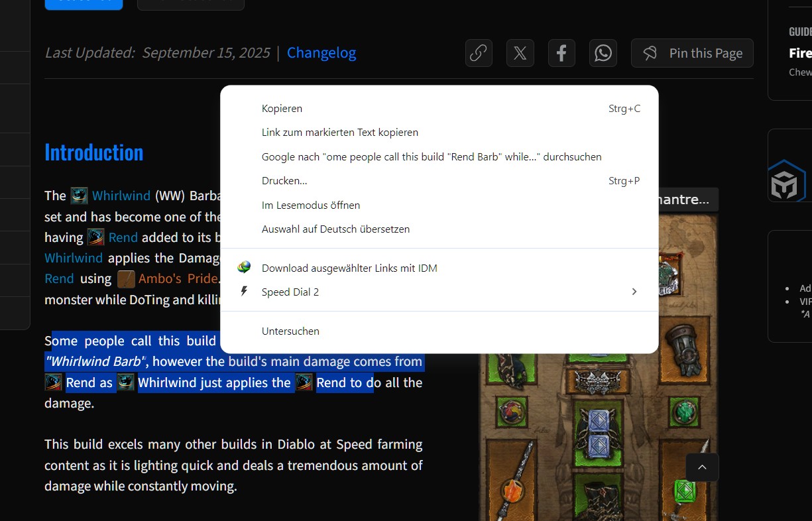Expand the Speed Dial 2 submenu arrow
The image size is (812, 521).
pyautogui.click(x=634, y=292)
